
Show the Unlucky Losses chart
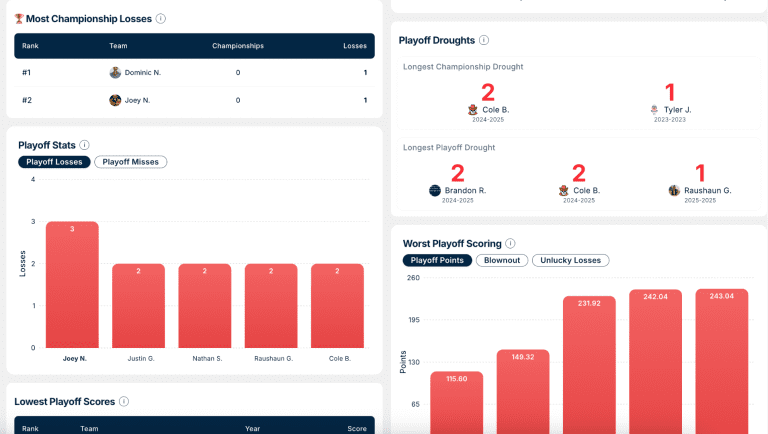[x=571, y=261]
